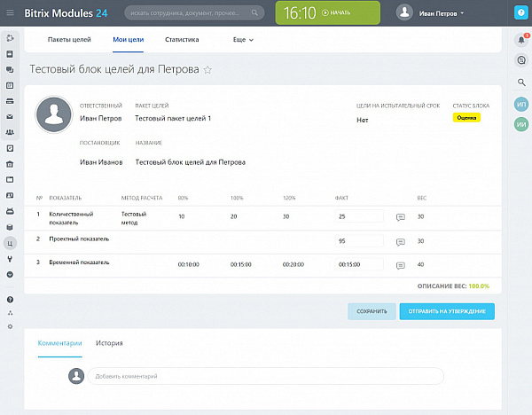Screen dimensions: 532x415
Task: Click the search magnifier in right panel
Action: [521, 82]
